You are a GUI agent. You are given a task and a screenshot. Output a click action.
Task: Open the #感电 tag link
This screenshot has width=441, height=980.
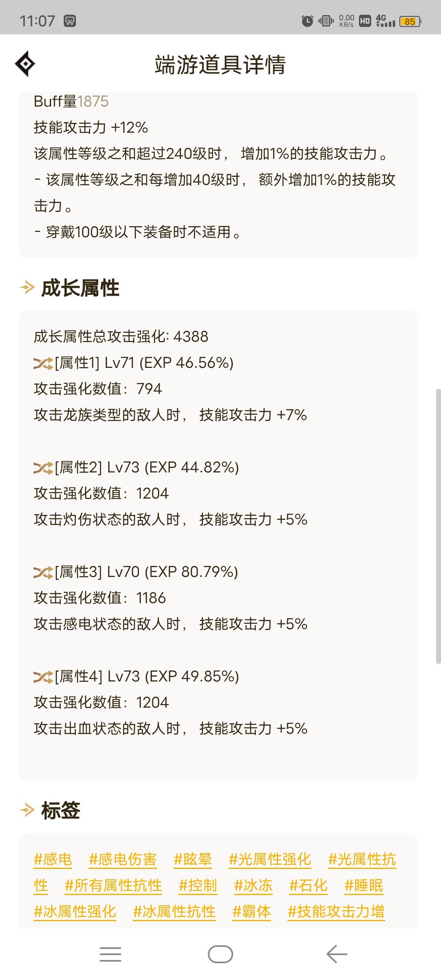pos(53,859)
